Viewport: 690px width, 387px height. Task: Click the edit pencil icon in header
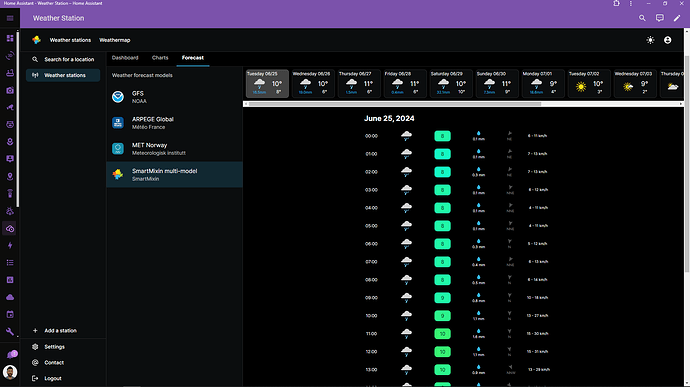[x=677, y=18]
